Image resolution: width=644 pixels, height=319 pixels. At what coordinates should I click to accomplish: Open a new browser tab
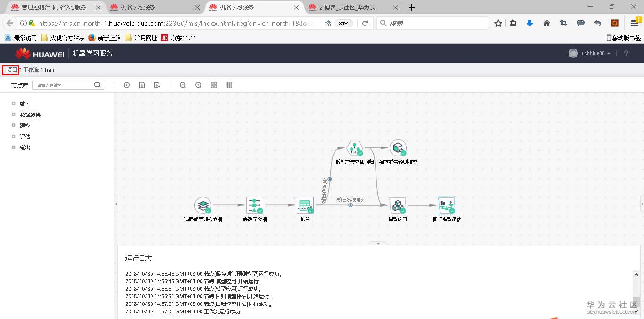pos(412,8)
